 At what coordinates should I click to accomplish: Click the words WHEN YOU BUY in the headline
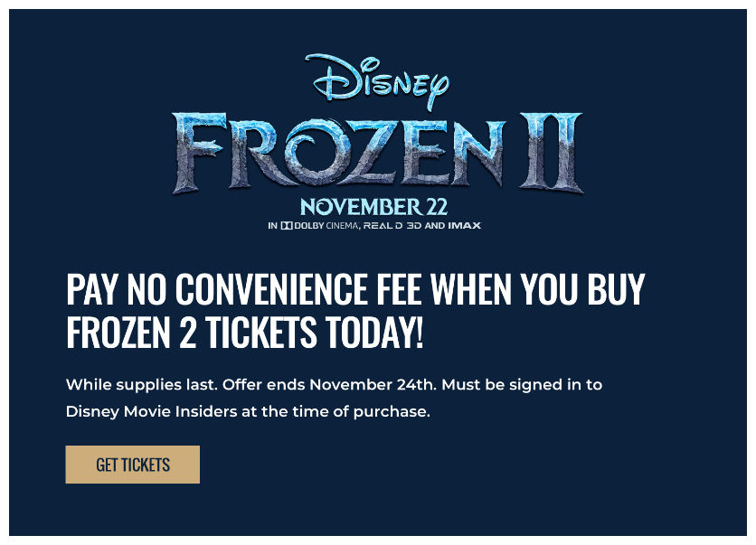pos(537,289)
